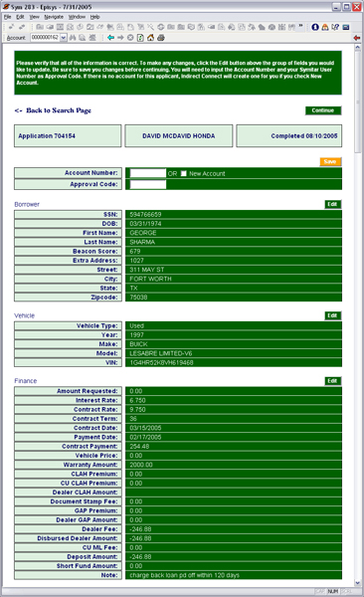364x597 pixels.
Task: Click the Approval Code input field
Action: tap(148, 185)
